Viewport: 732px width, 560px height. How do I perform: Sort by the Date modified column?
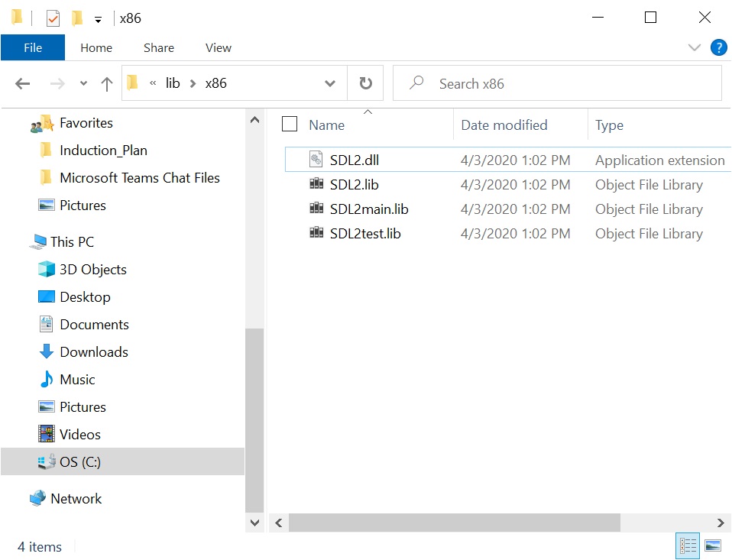click(x=504, y=125)
